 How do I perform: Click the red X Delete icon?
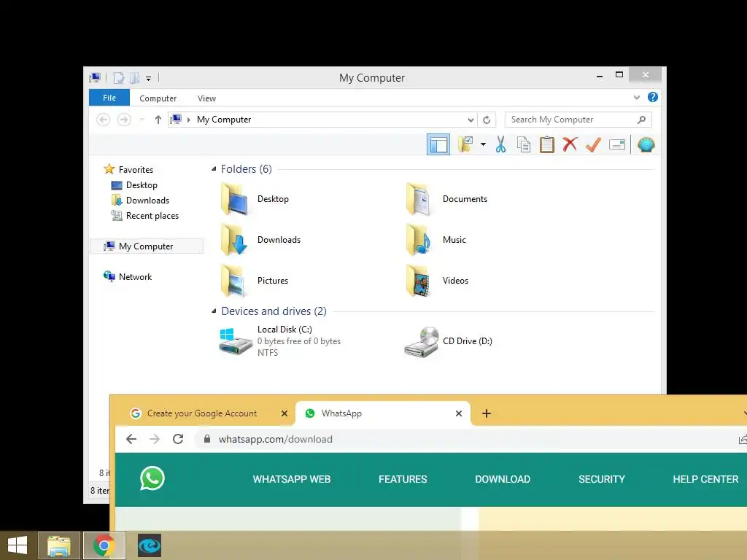(570, 144)
